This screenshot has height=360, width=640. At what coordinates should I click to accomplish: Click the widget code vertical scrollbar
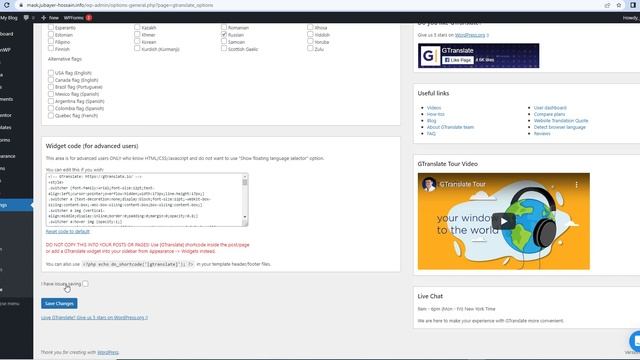pos(245,197)
